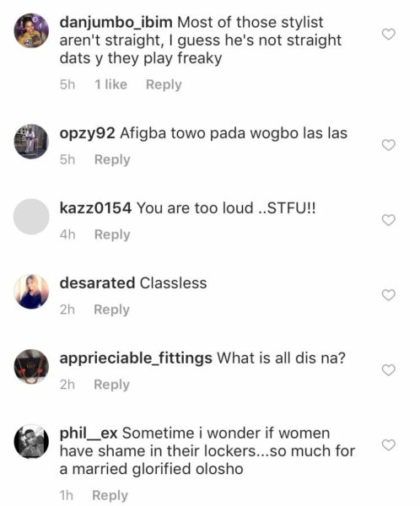Screen dimensions: 420x506
Task: Open desarated's profile photo
Action: [x=31, y=292]
